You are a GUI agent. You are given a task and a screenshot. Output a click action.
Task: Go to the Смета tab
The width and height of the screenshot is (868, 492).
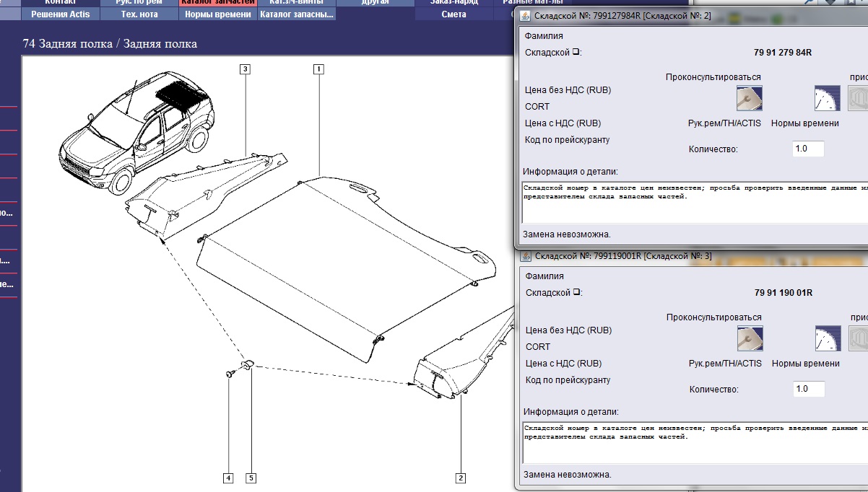click(453, 14)
